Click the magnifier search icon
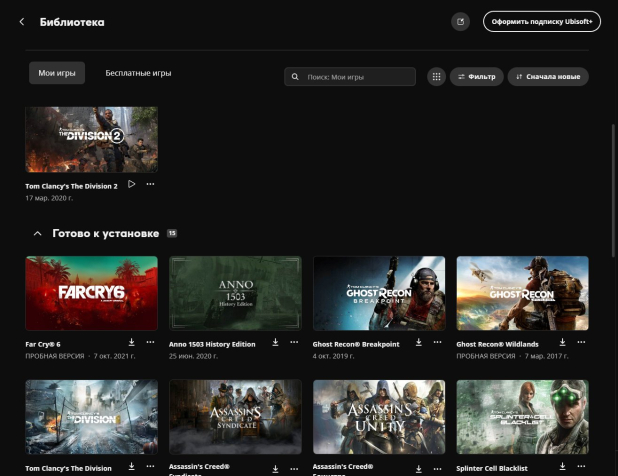 tap(295, 77)
